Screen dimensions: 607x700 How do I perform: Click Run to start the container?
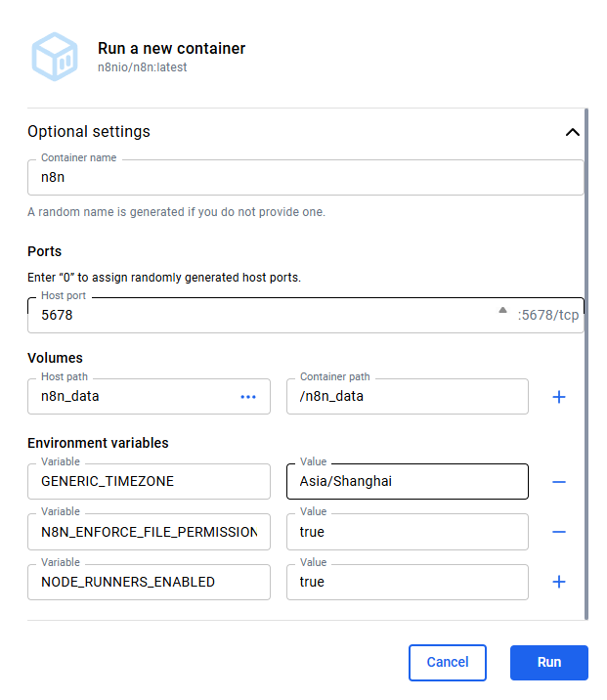click(548, 662)
